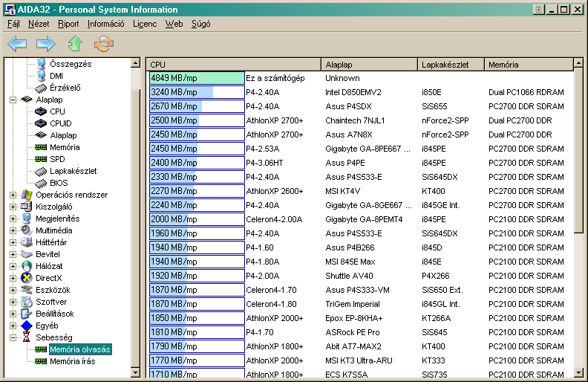
Task: Open the Web menu
Action: 174,24
